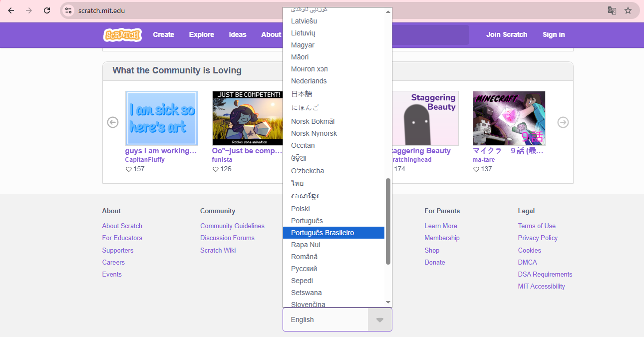The width and height of the screenshot is (644, 337).
Task: Click the Scratch logo in navbar
Action: coord(122,35)
